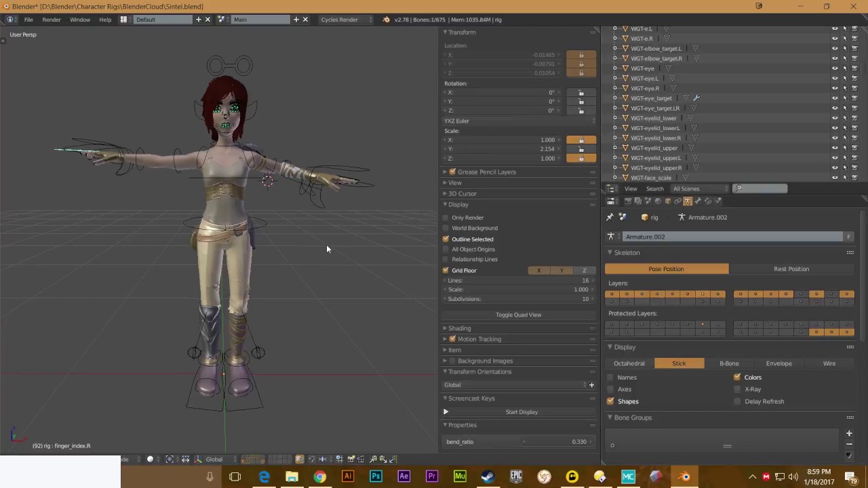Image resolution: width=868 pixels, height=488 pixels.
Task: Open the outliner View menu
Action: click(x=631, y=189)
